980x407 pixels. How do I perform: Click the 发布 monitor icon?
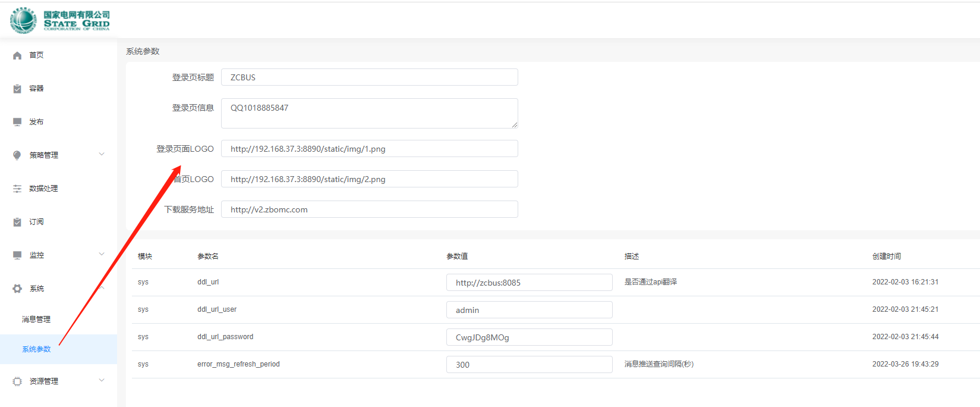click(17, 122)
